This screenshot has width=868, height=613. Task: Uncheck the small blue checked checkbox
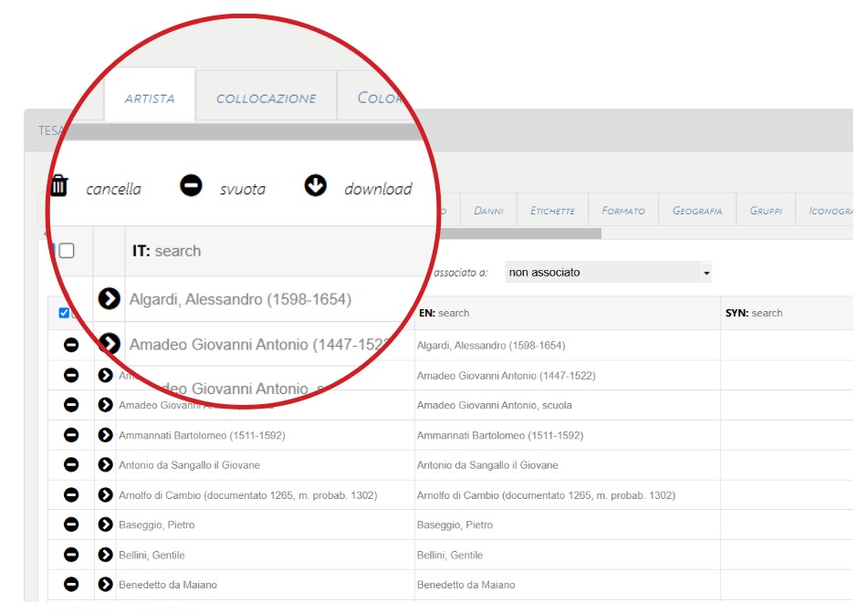click(x=64, y=313)
